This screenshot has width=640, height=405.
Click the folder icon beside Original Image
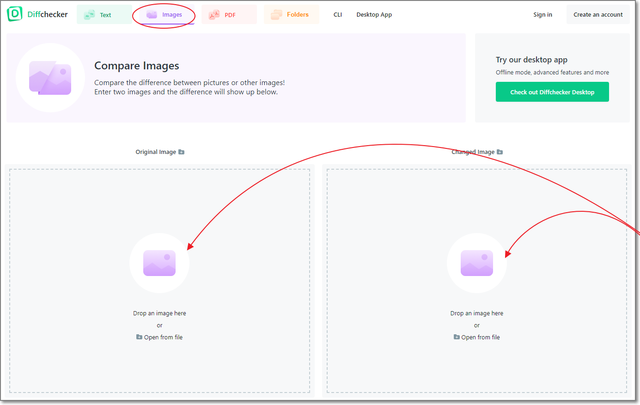pyautogui.click(x=181, y=152)
